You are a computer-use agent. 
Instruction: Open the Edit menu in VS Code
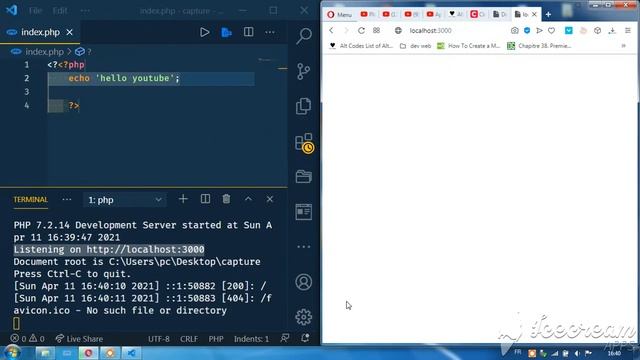pos(60,11)
